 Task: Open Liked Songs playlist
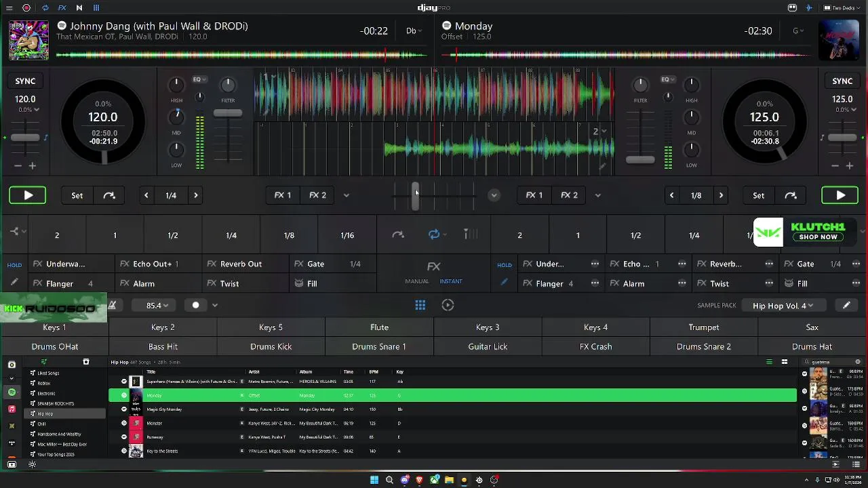click(49, 373)
